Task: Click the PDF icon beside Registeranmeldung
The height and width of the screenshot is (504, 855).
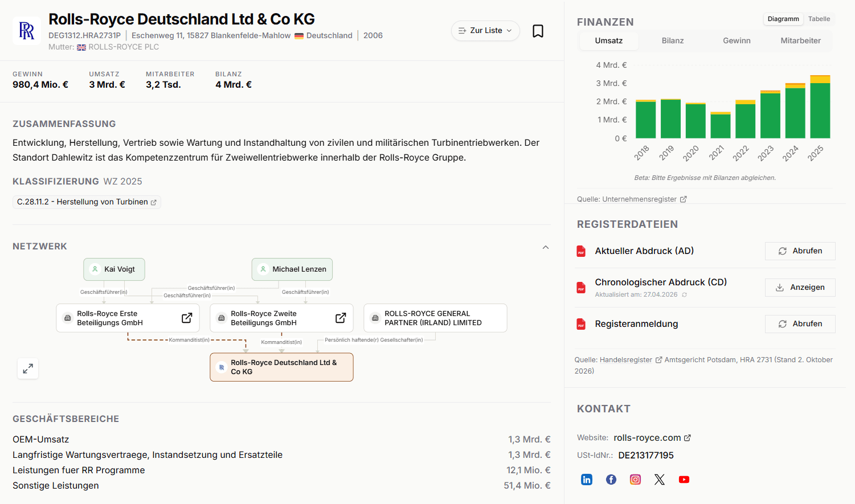Action: pos(581,324)
